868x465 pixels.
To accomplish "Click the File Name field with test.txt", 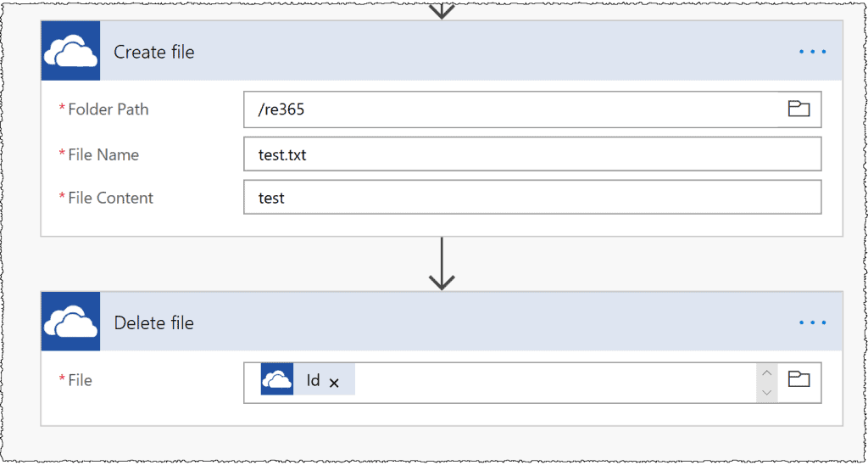I will [532, 154].
